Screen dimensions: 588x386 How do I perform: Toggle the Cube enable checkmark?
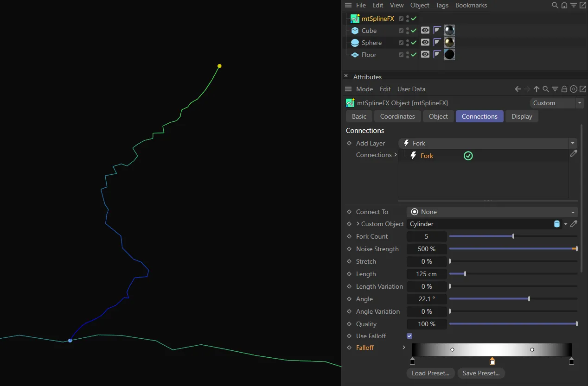(414, 31)
